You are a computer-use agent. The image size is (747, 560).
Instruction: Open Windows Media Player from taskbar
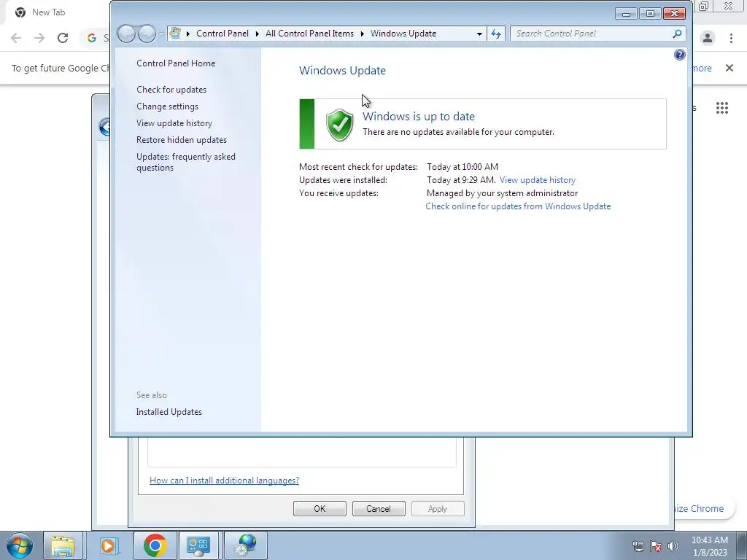[x=108, y=545]
